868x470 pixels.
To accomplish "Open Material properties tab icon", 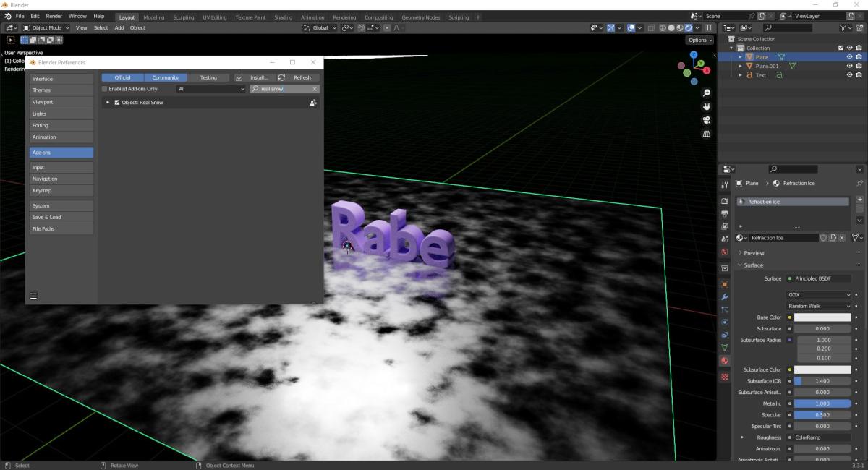I will pos(724,361).
